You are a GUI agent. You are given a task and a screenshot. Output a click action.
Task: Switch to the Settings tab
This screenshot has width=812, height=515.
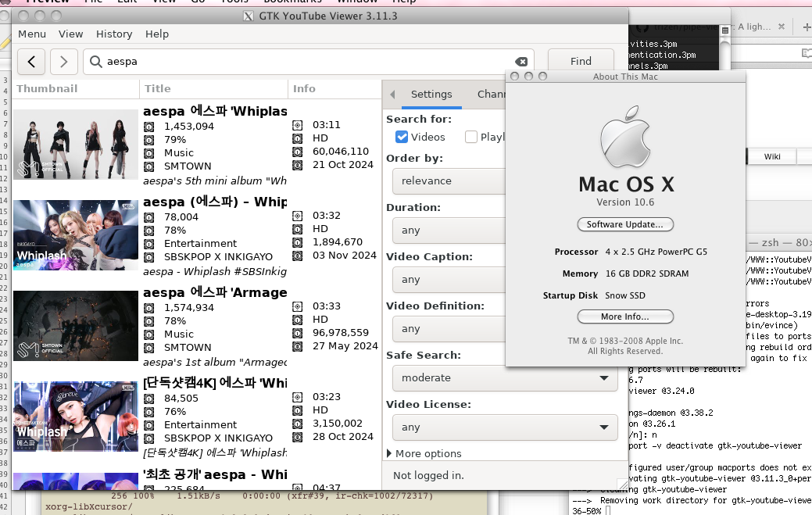(431, 95)
